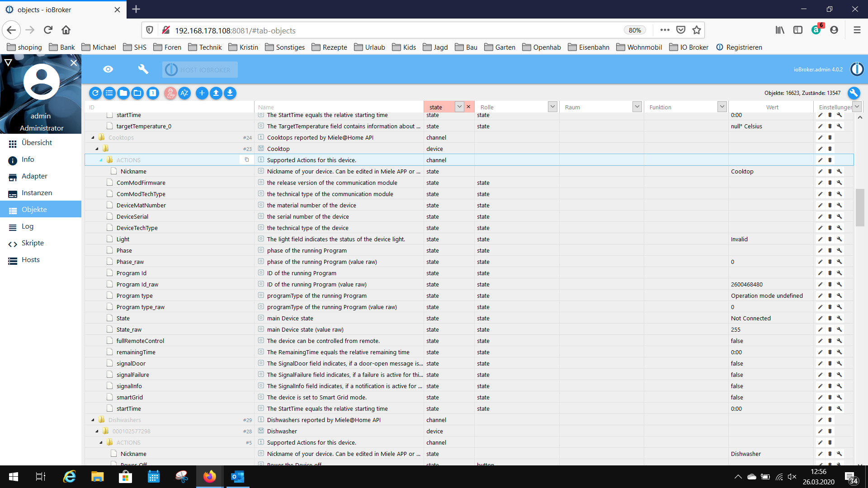This screenshot has height=488, width=868.
Task: Click value '2600468480' in Wert column
Action: (x=747, y=285)
